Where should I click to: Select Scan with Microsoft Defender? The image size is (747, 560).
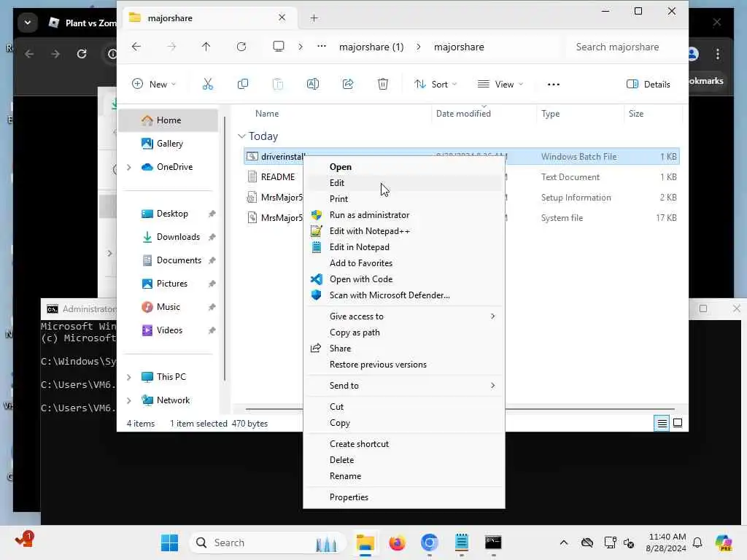(x=404, y=295)
